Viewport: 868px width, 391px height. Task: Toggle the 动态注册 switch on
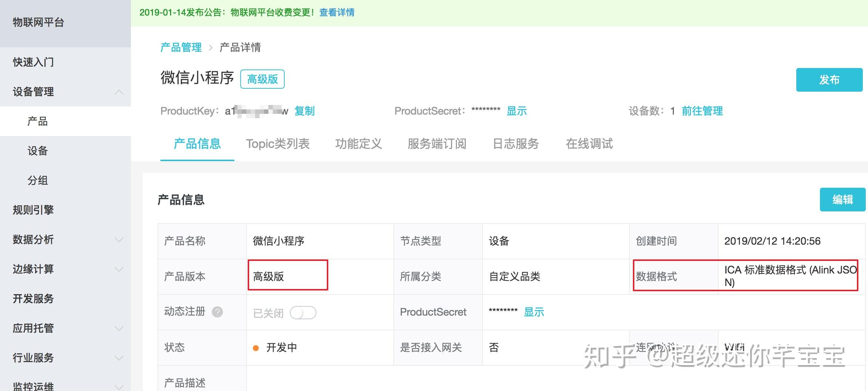[x=303, y=313]
